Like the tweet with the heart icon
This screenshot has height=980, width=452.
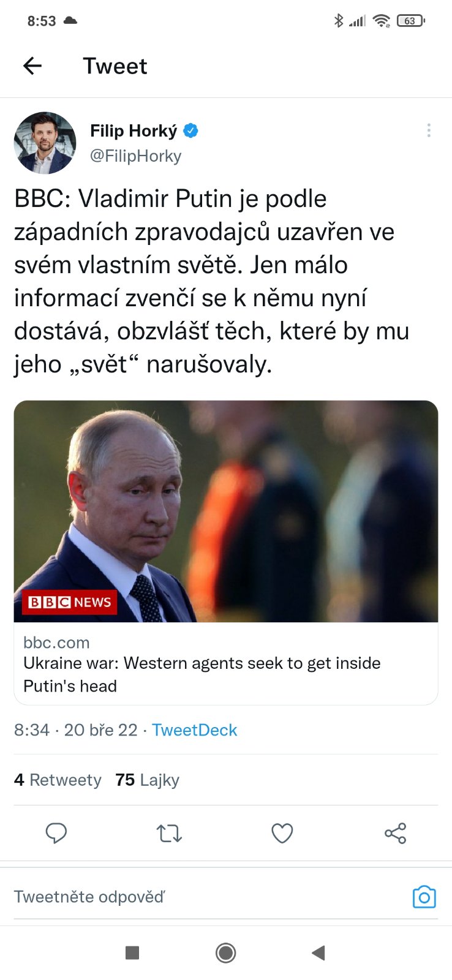(x=282, y=833)
